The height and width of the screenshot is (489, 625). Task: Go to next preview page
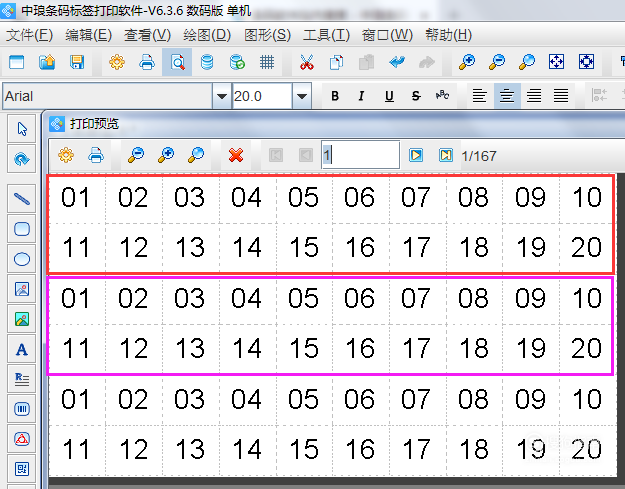click(416, 155)
